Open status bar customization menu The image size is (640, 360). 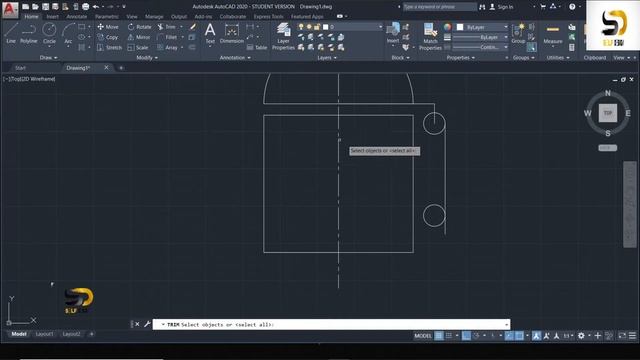pyautogui.click(x=632, y=336)
